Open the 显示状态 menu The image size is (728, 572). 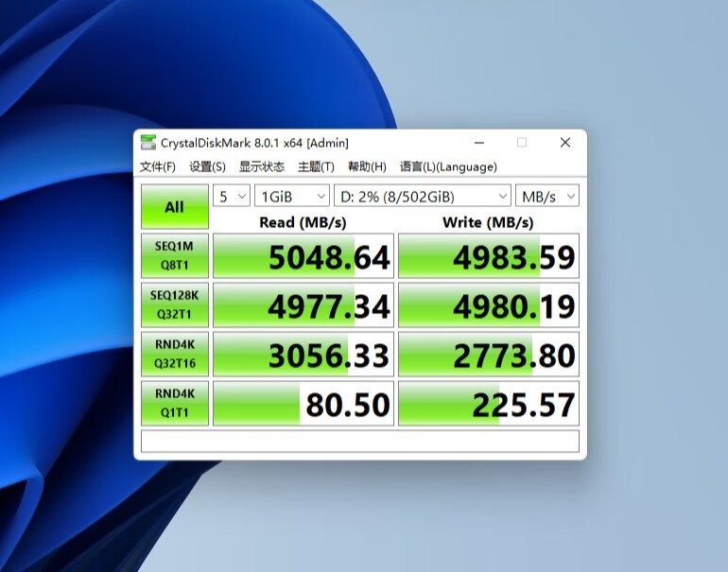261,166
